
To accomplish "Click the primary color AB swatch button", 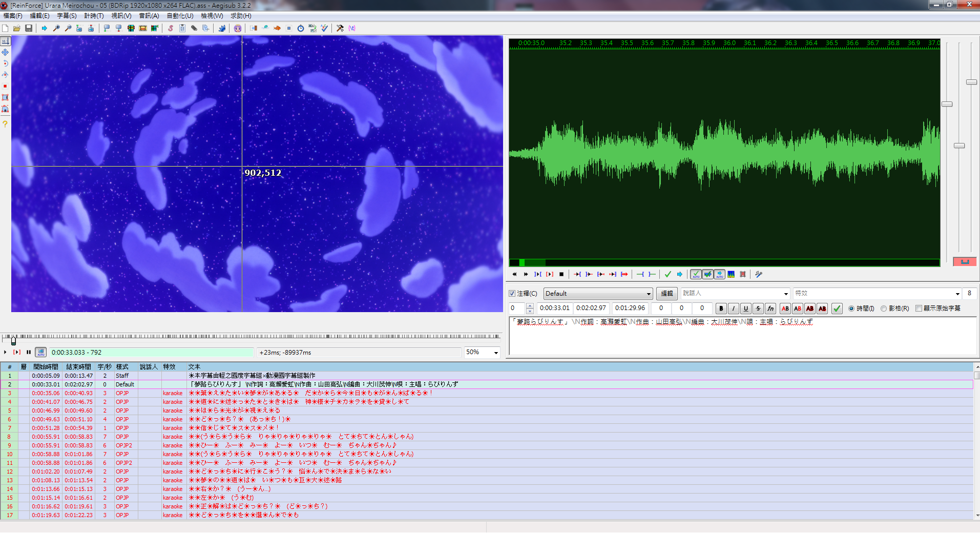I will tap(785, 309).
